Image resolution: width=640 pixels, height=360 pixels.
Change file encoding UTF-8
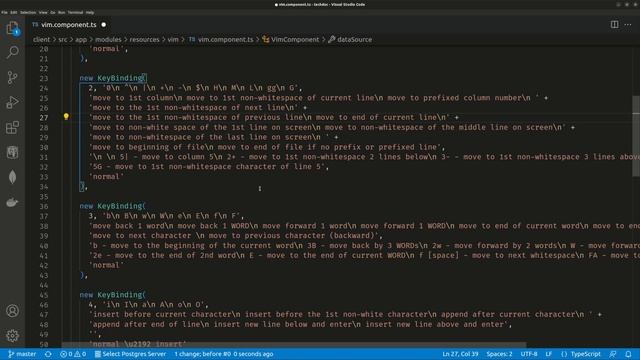[x=529, y=354]
